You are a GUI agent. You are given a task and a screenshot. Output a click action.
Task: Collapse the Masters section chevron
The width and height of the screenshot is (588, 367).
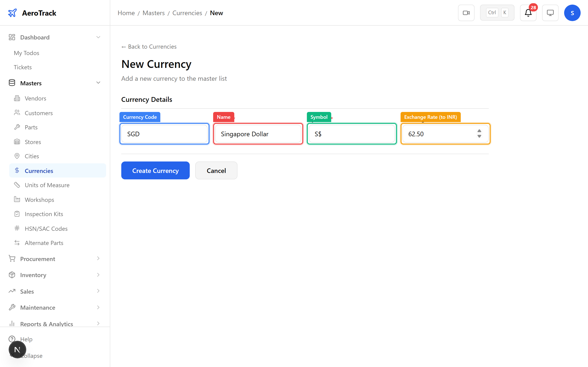tap(98, 83)
